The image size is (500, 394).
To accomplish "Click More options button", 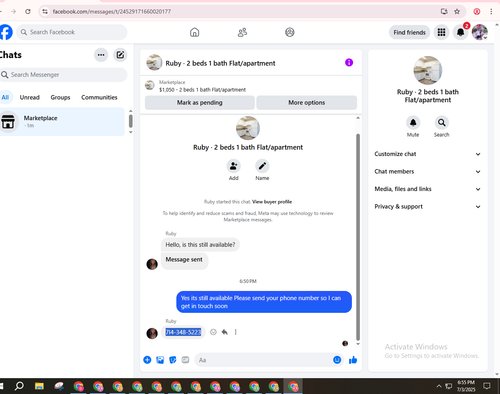I will coord(307,103).
